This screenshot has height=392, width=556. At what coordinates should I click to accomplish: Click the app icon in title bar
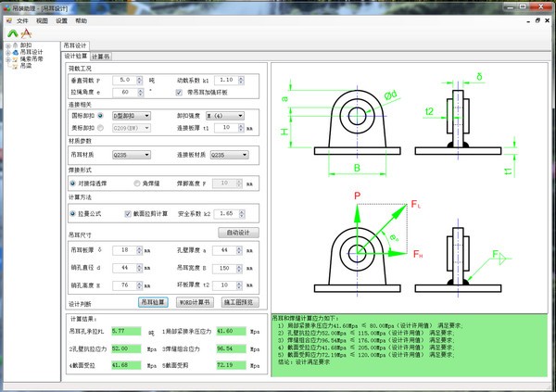point(7,6)
